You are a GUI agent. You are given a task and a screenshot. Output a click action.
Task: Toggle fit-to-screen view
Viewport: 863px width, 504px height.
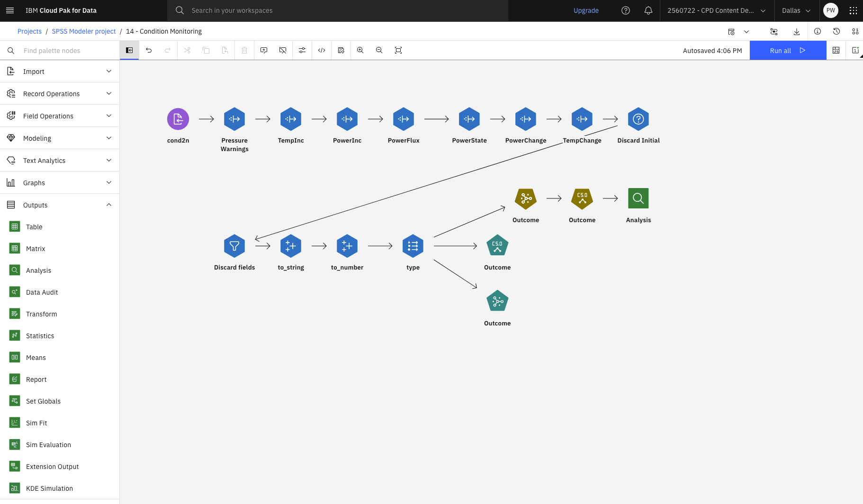(398, 50)
